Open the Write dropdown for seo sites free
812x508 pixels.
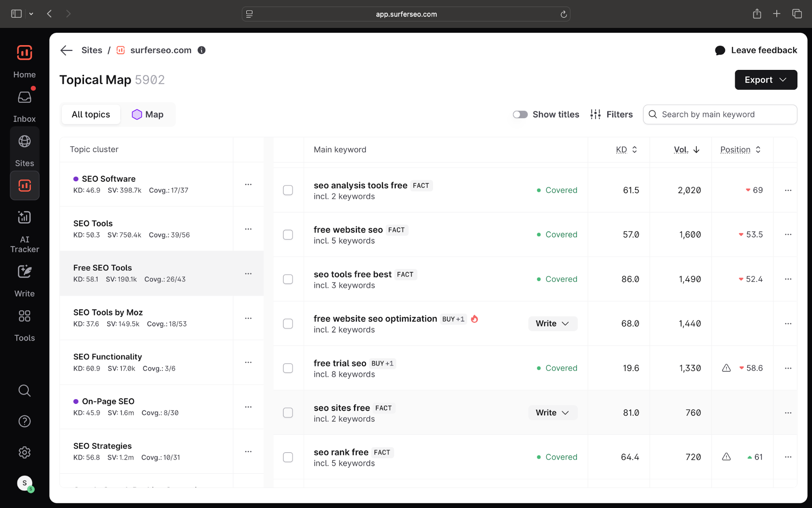click(x=552, y=412)
